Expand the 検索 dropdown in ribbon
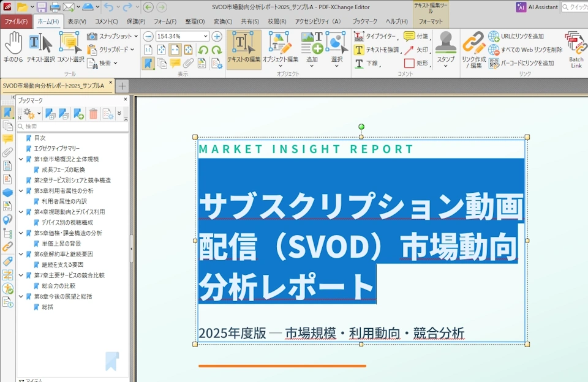 click(x=116, y=63)
